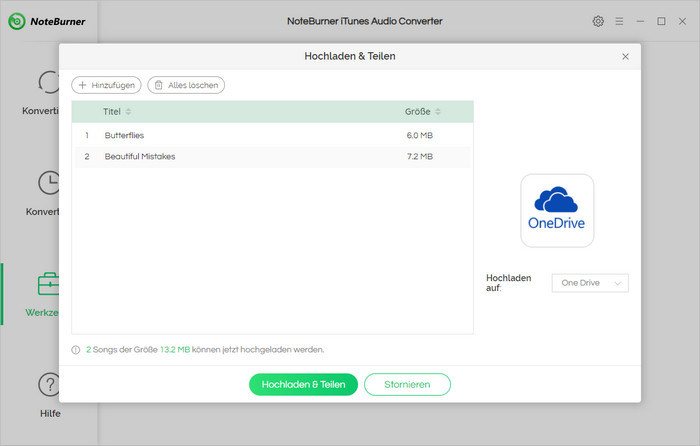Click the info icon beside song summary
The image size is (700, 446).
point(75,350)
